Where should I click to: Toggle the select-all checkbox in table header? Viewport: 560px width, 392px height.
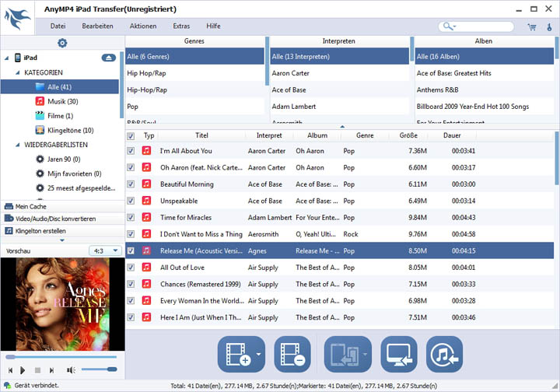(x=131, y=135)
